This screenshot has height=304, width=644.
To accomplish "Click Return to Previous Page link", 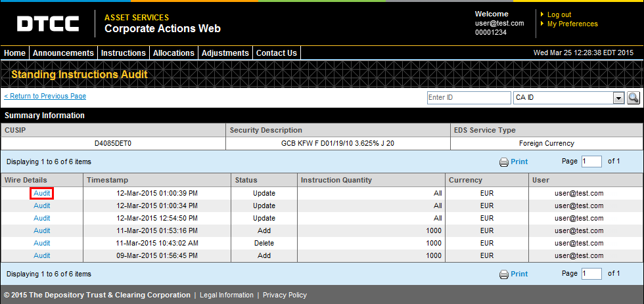I will tap(45, 97).
